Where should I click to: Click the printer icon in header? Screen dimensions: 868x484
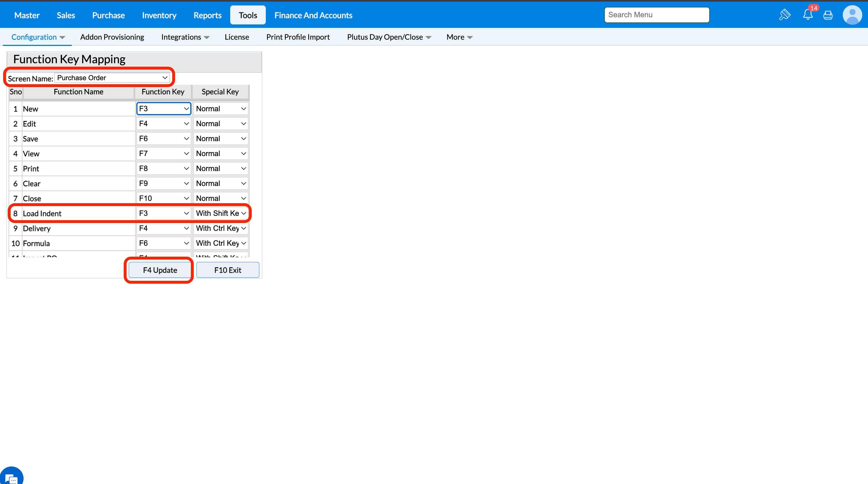828,15
